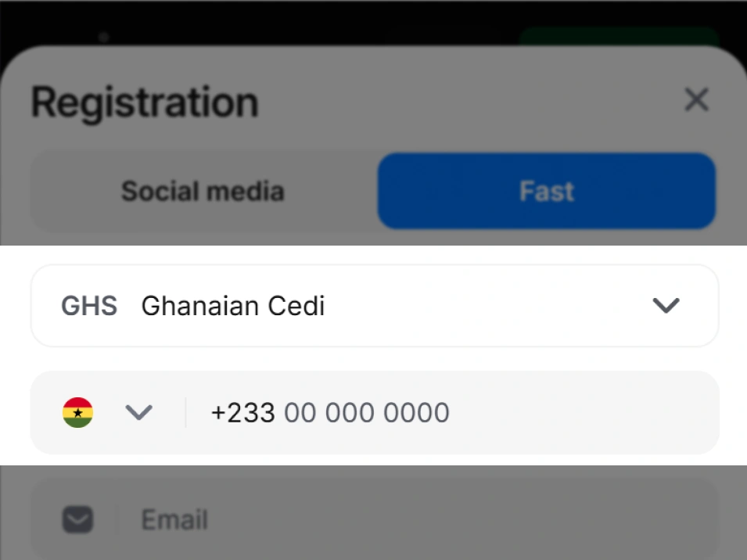
Task: Switch to the Social media tab
Action: pos(203,192)
